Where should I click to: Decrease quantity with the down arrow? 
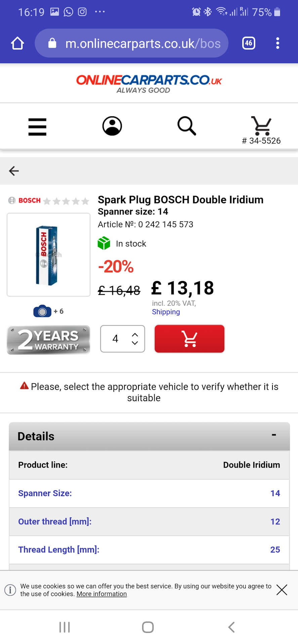135,343
